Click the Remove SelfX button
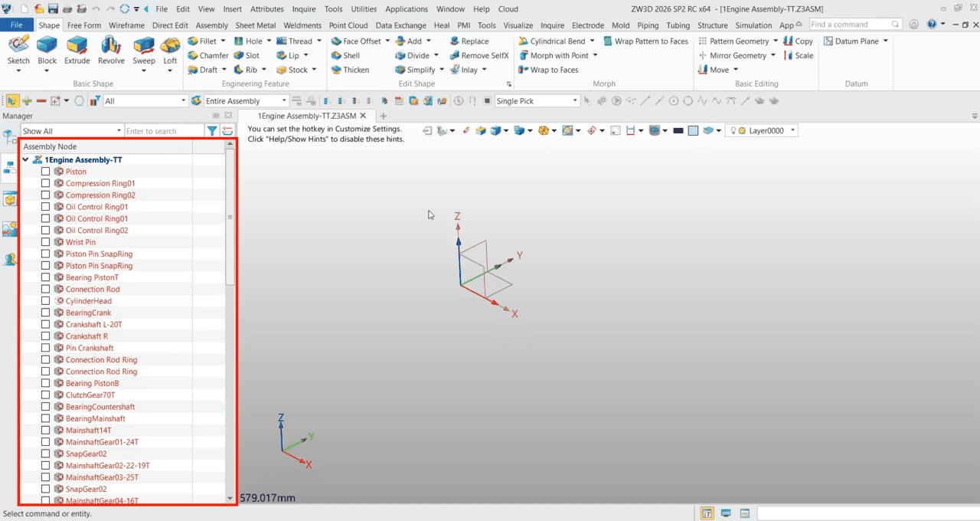The image size is (980, 521). (479, 56)
